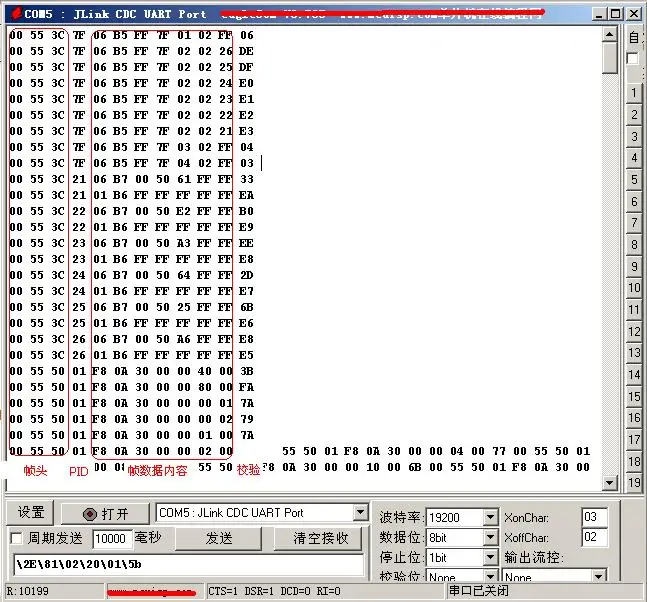Open the 输出流控 None dropdown
Viewport: 647px width, 602px height.
[598, 576]
